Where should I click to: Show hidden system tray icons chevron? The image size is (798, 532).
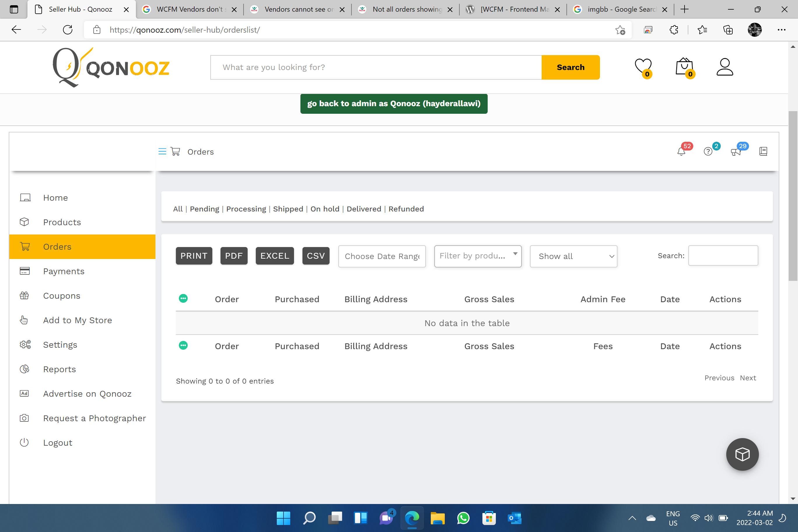[x=632, y=518]
